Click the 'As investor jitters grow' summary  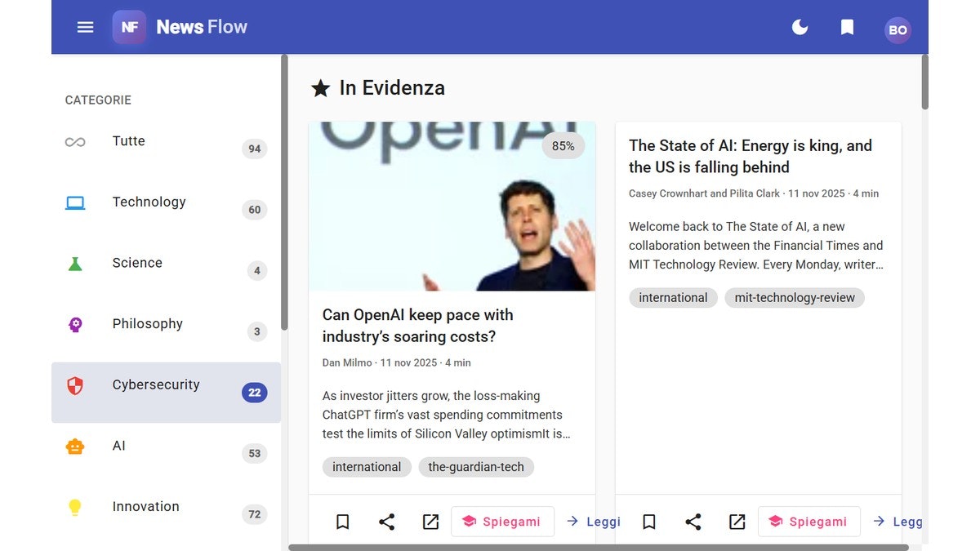pos(446,415)
